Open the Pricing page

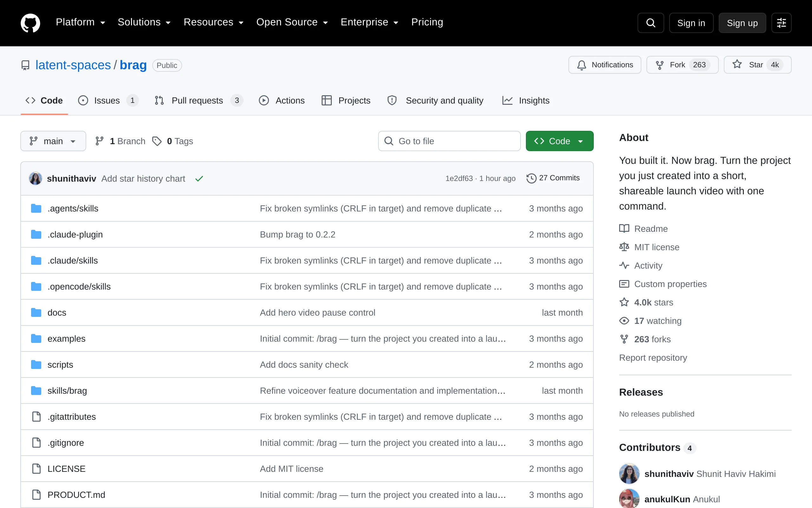[x=427, y=22]
